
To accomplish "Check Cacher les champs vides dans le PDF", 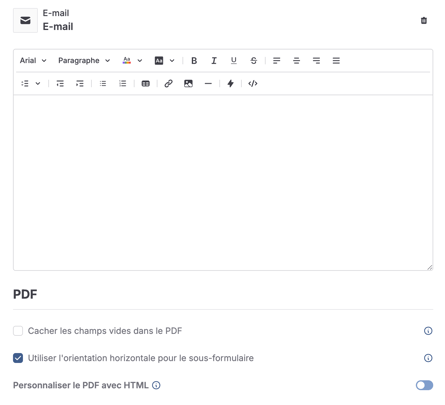I will pos(18,331).
